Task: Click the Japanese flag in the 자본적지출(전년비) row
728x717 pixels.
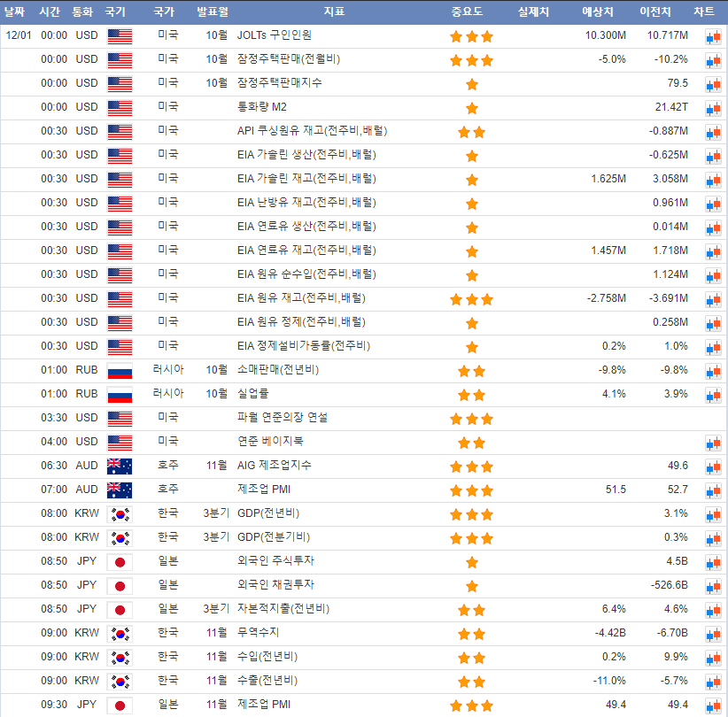Action: pos(119,609)
